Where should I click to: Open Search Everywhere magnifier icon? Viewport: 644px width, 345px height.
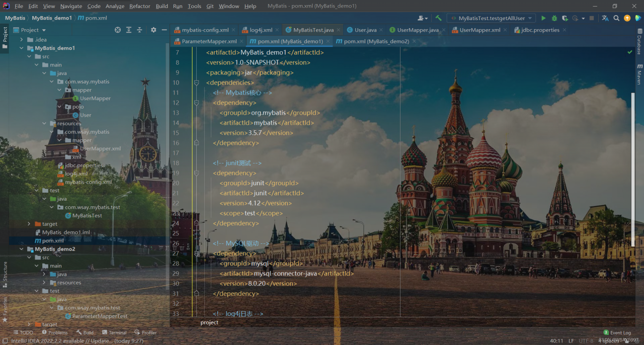[616, 18]
